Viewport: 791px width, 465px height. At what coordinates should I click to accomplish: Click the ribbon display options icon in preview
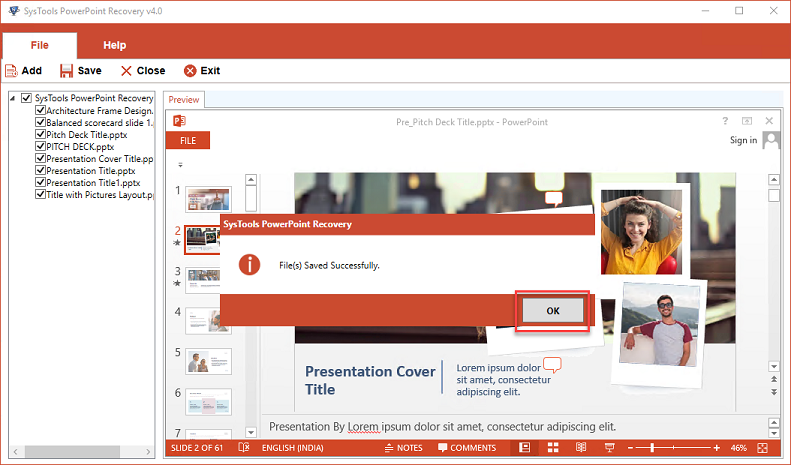pyautogui.click(x=747, y=121)
